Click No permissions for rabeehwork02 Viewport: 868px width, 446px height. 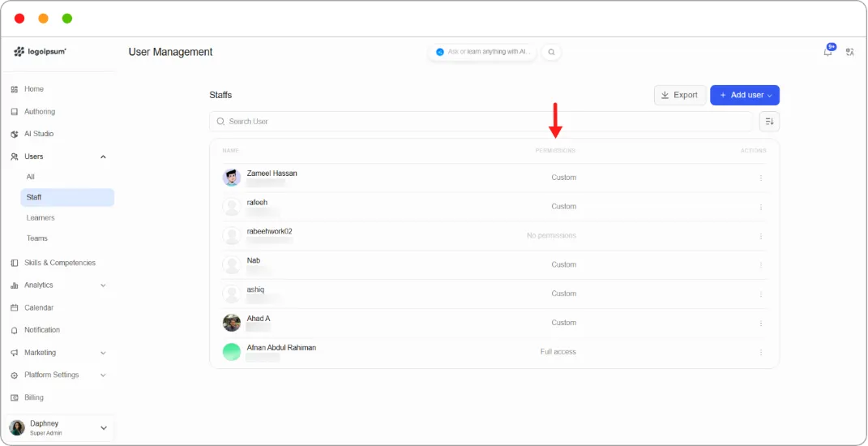[551, 235]
